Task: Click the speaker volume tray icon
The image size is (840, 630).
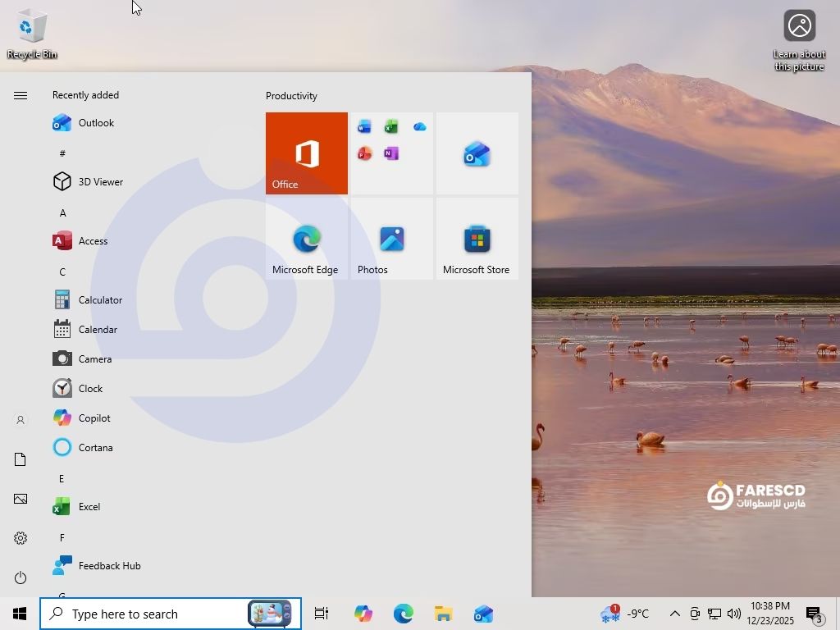Action: pos(733,614)
